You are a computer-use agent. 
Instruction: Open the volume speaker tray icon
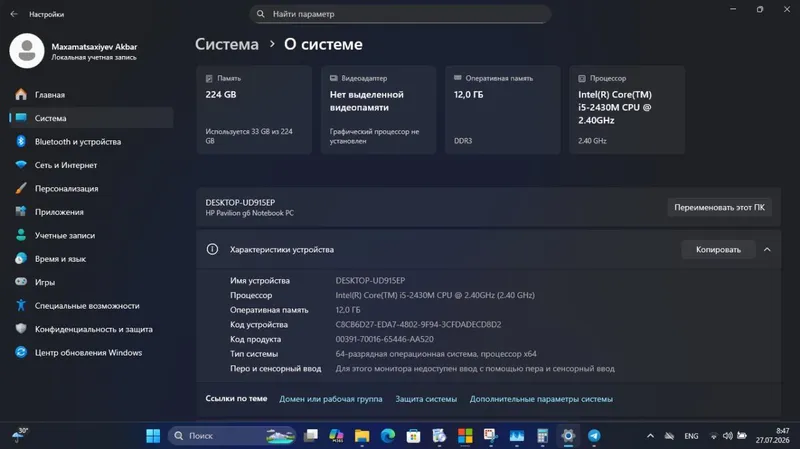coord(728,436)
